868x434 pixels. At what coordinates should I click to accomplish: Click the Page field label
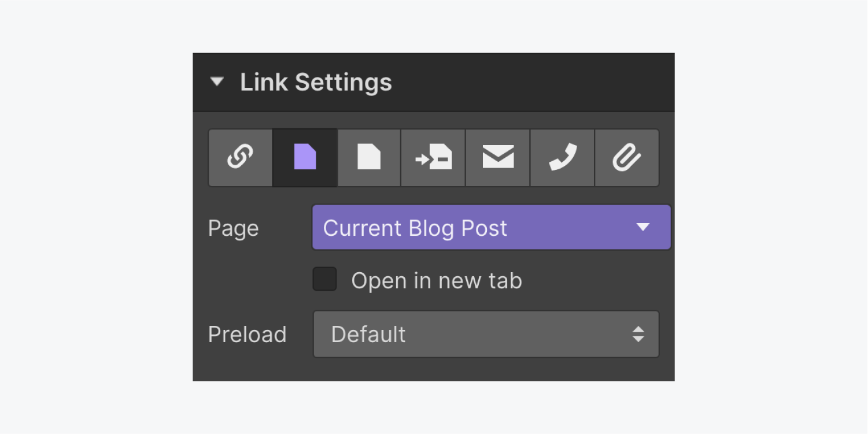[234, 229]
